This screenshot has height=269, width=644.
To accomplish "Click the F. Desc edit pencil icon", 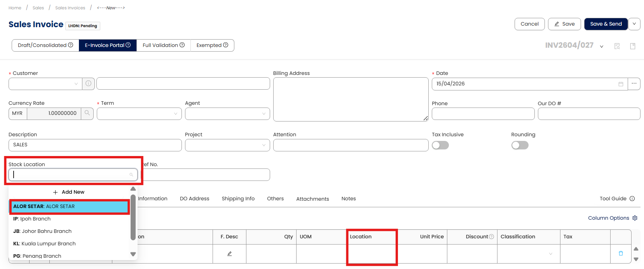I will (229, 254).
